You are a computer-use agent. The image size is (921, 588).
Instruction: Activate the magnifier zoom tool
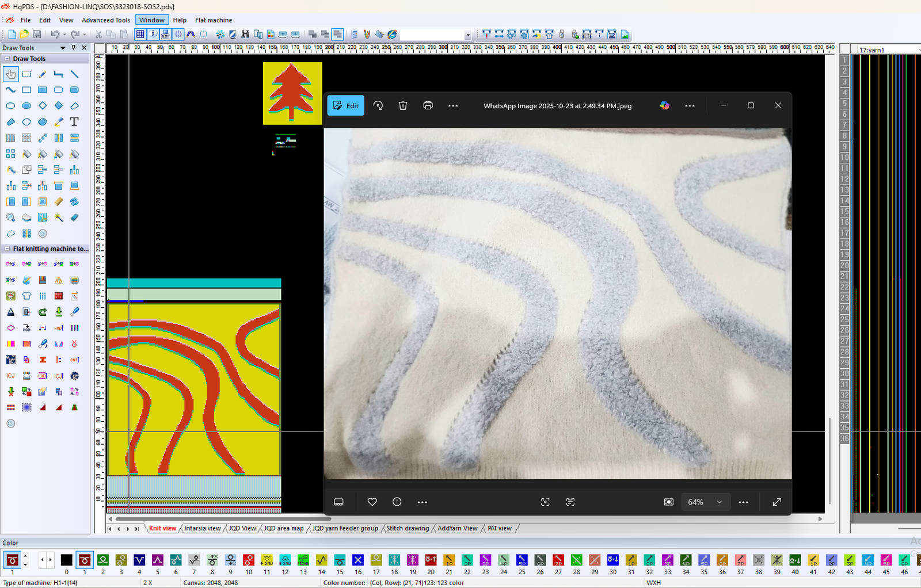(10, 217)
